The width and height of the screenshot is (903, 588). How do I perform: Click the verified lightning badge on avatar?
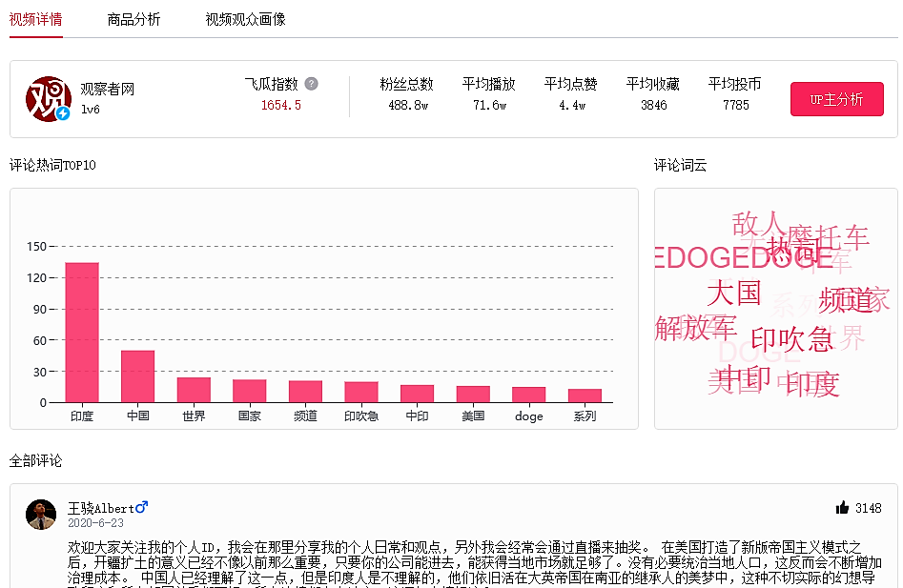click(63, 113)
